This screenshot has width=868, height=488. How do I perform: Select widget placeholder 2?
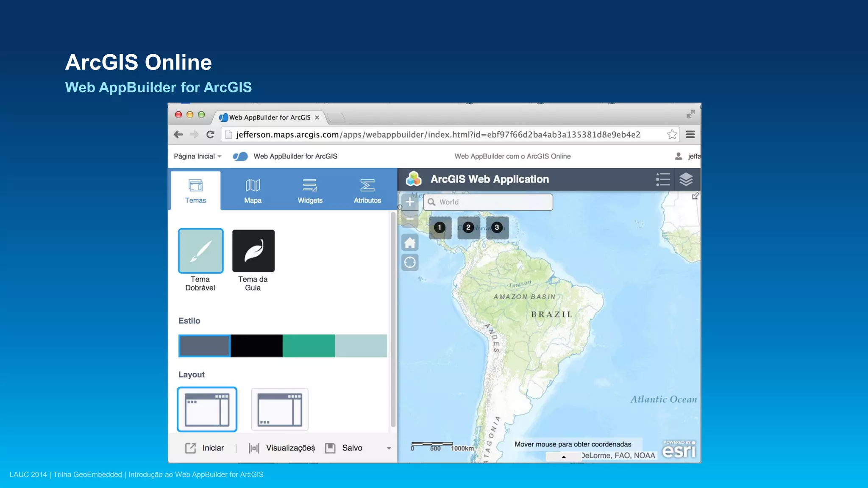[x=468, y=227]
